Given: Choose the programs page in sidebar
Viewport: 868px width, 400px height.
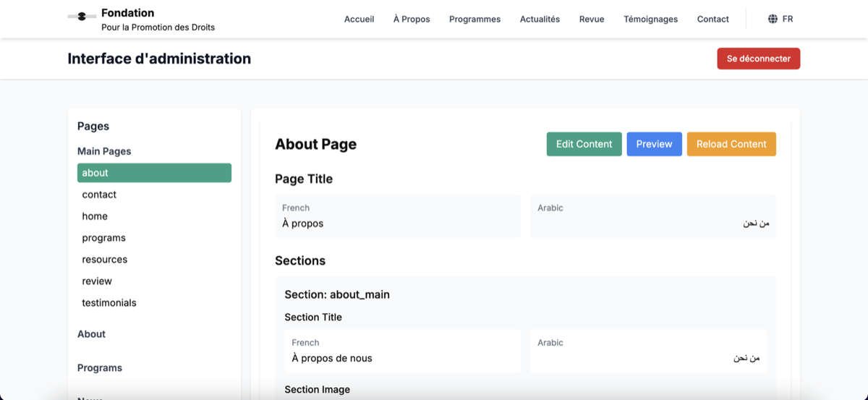Looking at the screenshot, I should click(103, 238).
